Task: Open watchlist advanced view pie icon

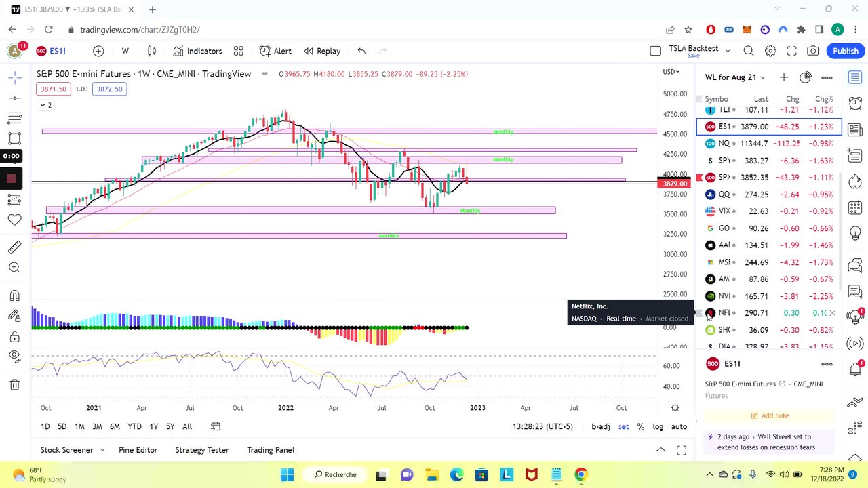Action: pos(806,77)
